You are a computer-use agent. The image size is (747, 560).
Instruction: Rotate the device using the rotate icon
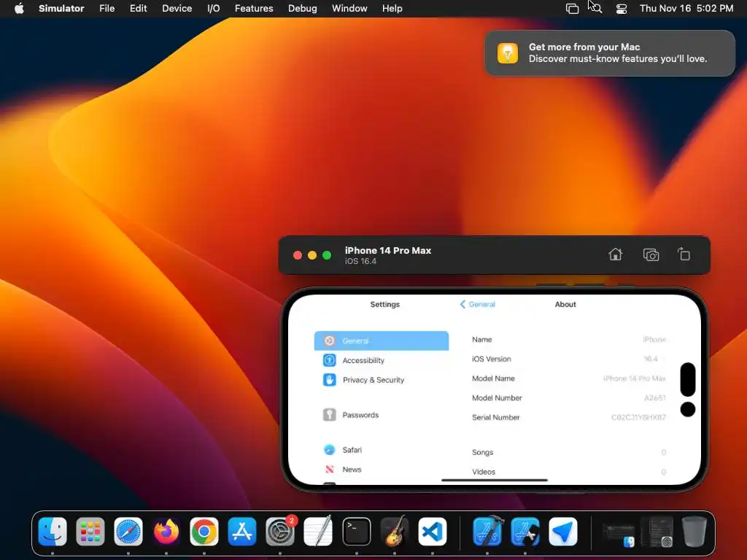click(x=684, y=254)
